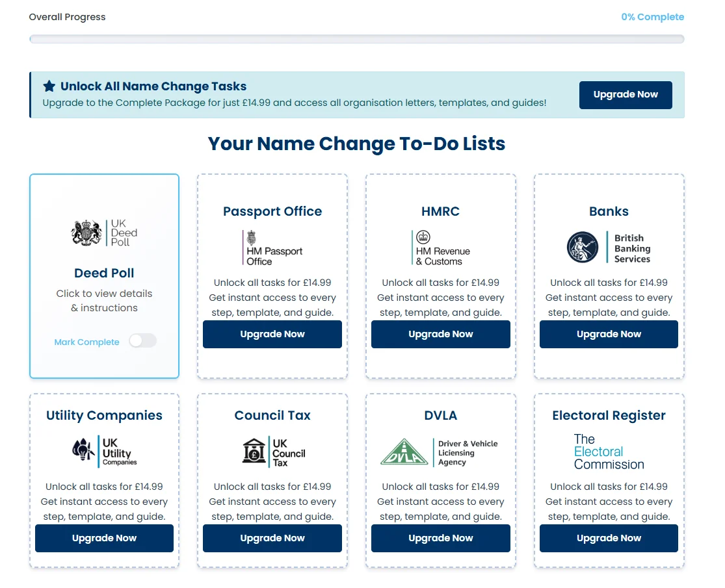725x588 pixels.
Task: Click Upgrade Now on the Banks card
Action: [608, 334]
